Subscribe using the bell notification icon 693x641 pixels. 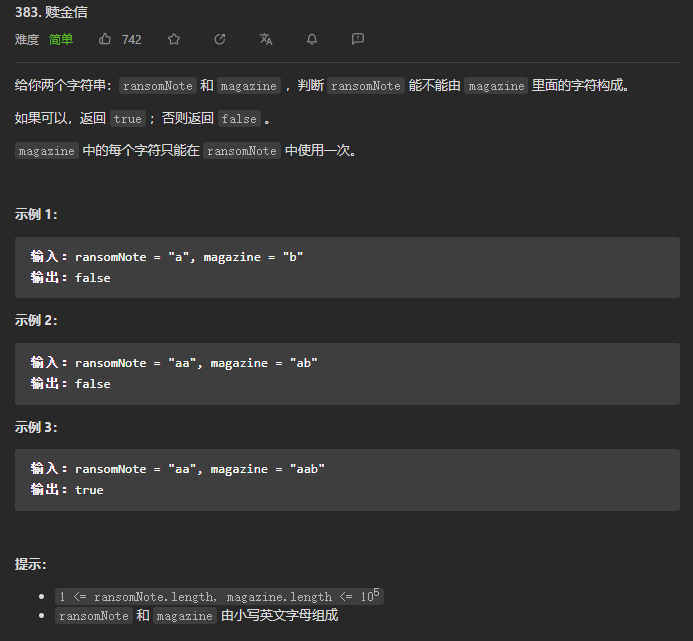click(x=312, y=39)
